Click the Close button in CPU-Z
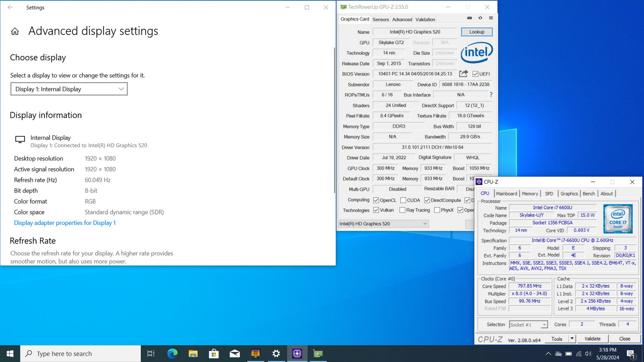Viewport: 644px width, 362px height. [x=625, y=339]
